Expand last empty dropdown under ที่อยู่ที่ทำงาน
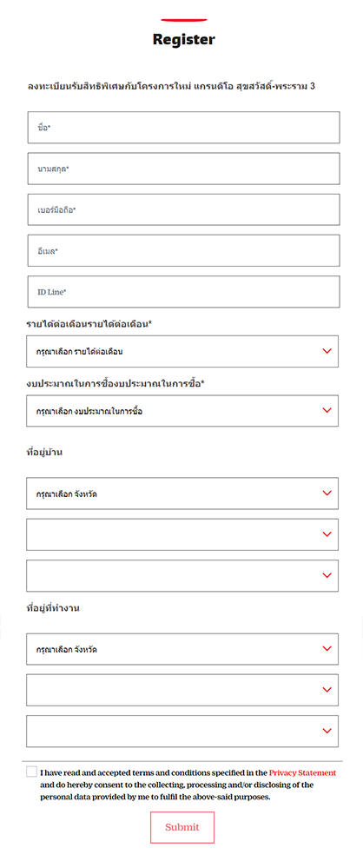Viewport: 363px width, 868px height. (x=182, y=732)
